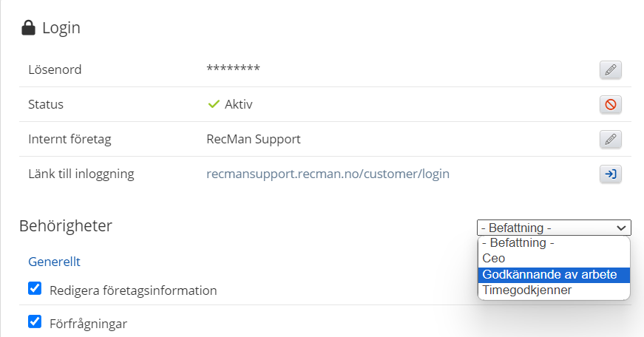Viewport: 644px width, 337px height.
Task: Click the Länk till inloggning label
Action: 81,174
